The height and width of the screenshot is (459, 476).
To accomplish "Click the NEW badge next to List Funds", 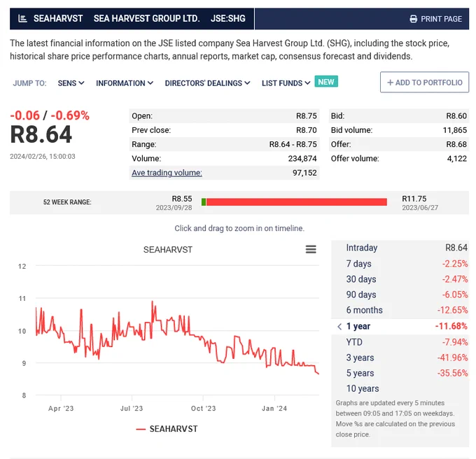I will (326, 82).
